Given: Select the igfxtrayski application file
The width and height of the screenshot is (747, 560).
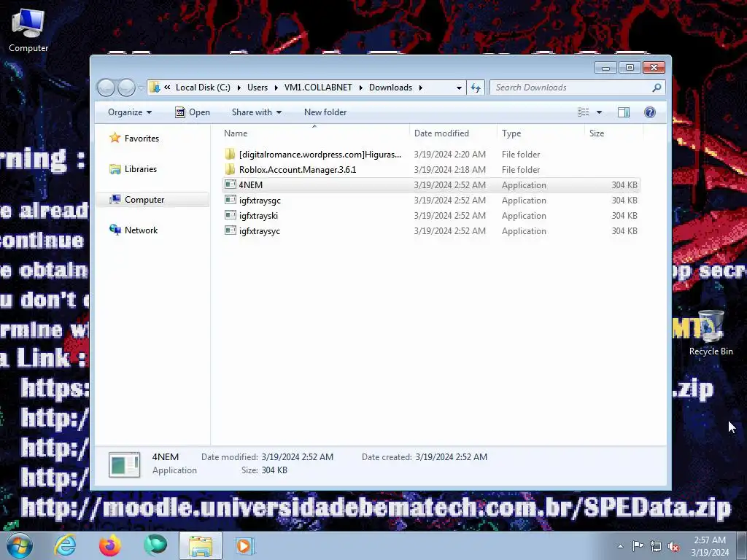Looking at the screenshot, I should click(x=430, y=215).
